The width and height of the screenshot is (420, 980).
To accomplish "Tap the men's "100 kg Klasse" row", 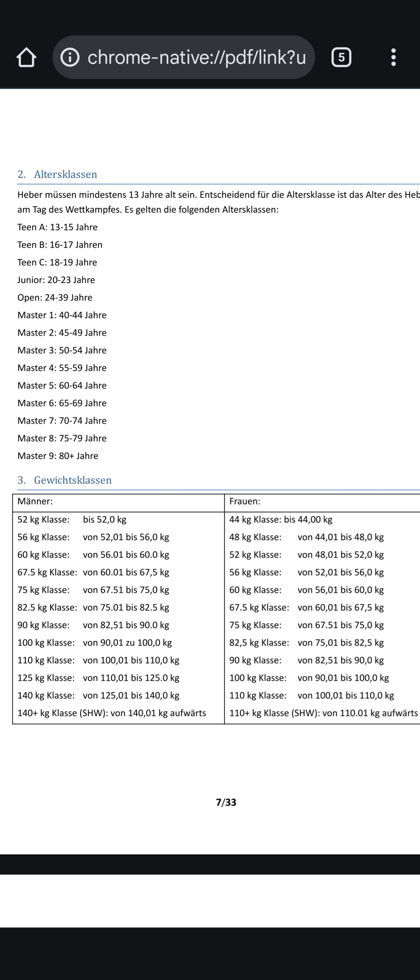I will pyautogui.click(x=94, y=642).
